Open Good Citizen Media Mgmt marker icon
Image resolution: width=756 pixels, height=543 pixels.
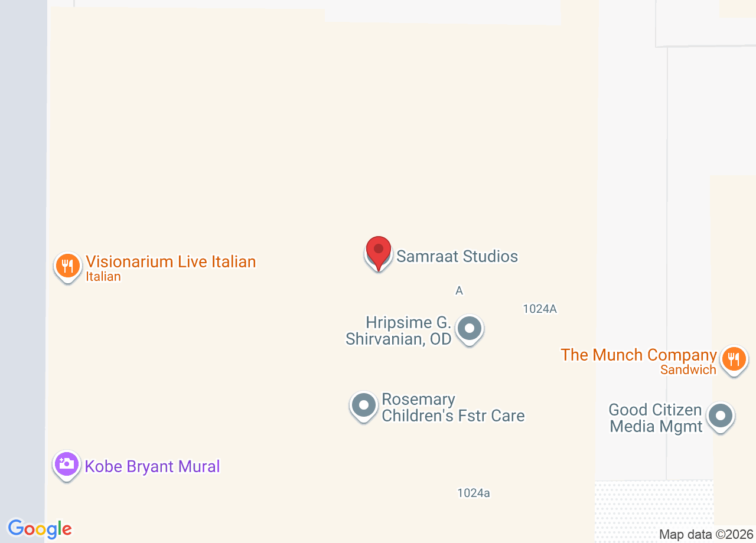pyautogui.click(x=721, y=417)
